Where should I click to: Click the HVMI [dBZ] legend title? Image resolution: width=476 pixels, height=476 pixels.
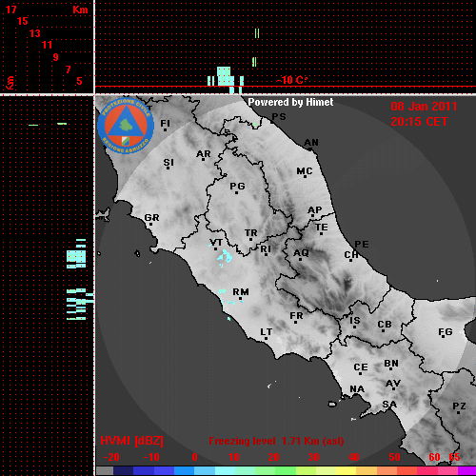(131, 441)
